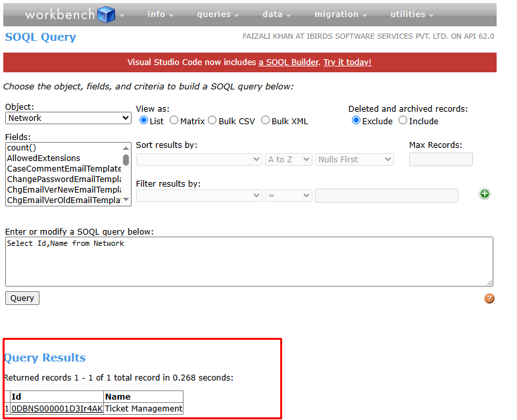Click the Max Records input field

(x=440, y=160)
